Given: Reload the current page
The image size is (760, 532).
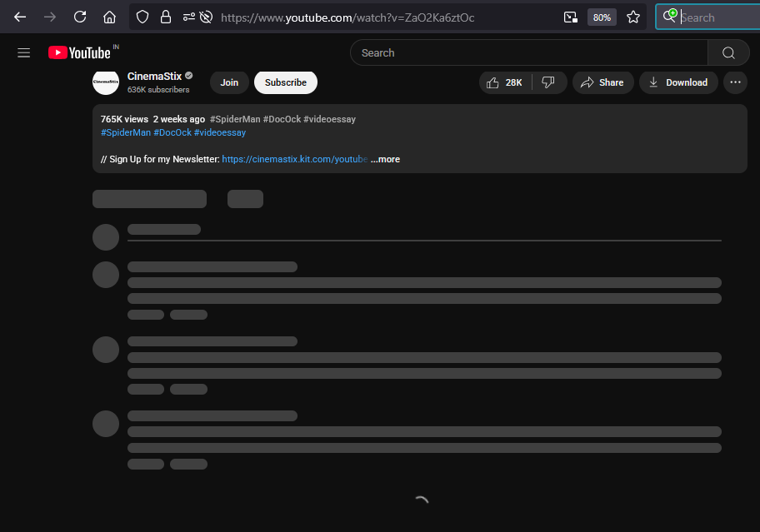Looking at the screenshot, I should click(80, 17).
